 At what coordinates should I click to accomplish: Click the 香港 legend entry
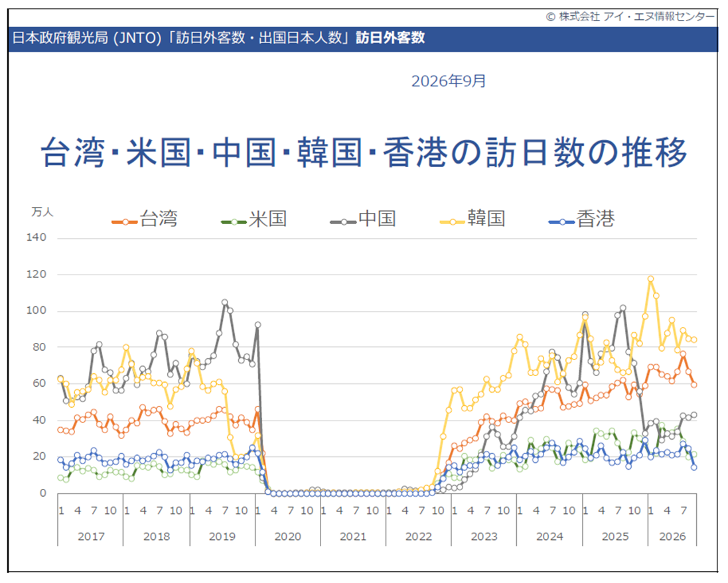pos(582,219)
